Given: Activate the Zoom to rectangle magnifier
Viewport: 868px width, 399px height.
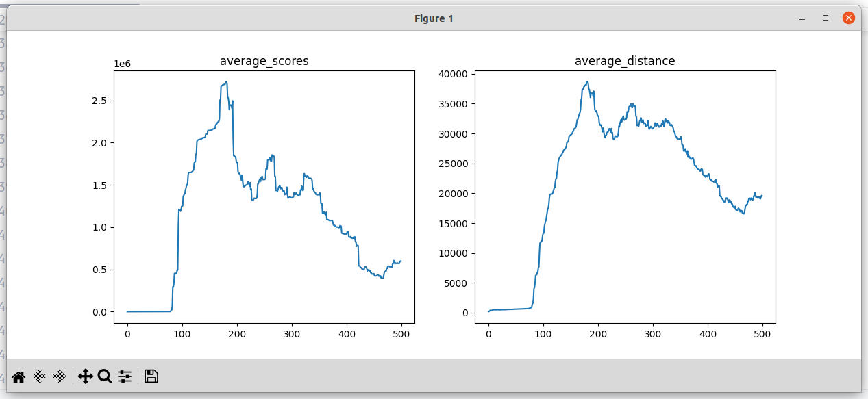Looking at the screenshot, I should coord(105,376).
